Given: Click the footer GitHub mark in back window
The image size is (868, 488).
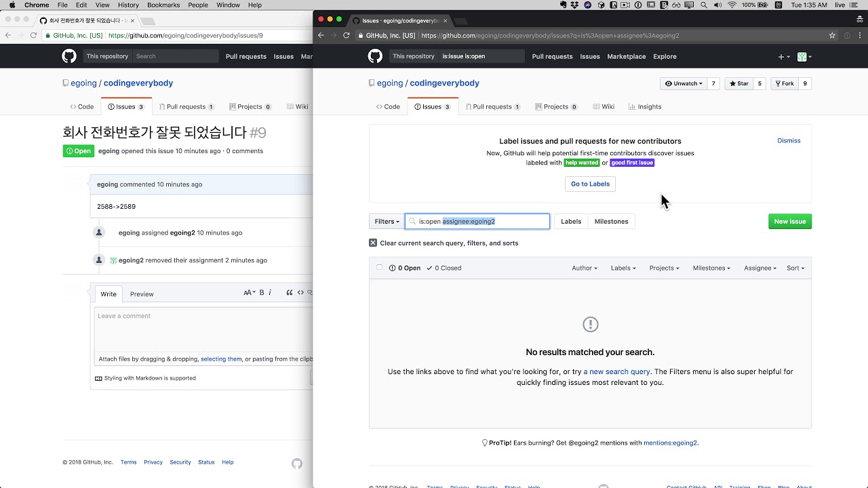Looking at the screenshot, I should [x=297, y=464].
